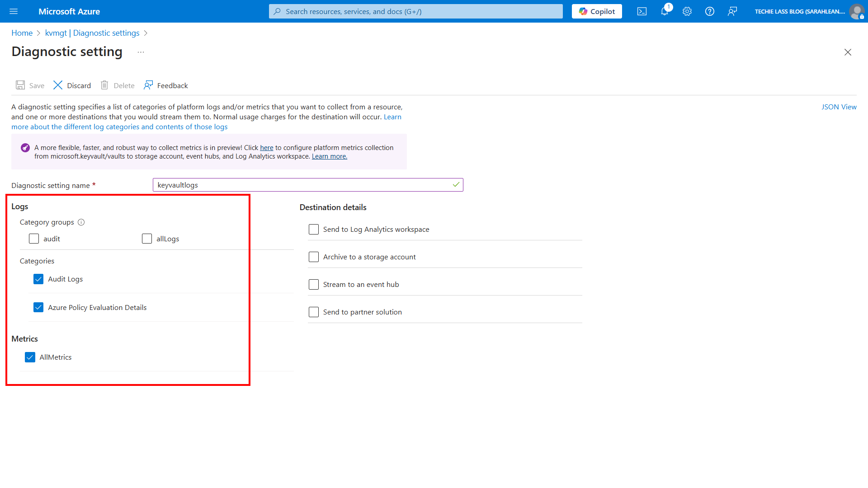Screen dimensions: 868x488
Task: Discard changes from the toolbar
Action: click(x=71, y=85)
